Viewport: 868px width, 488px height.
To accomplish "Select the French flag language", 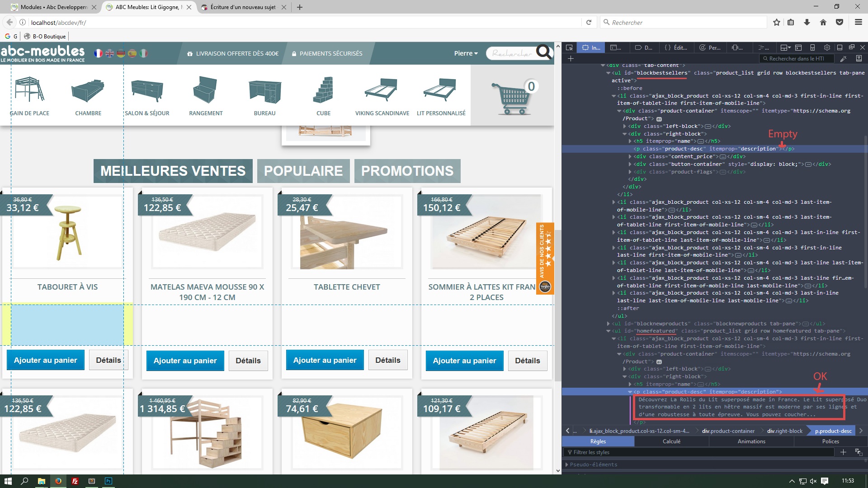I will [98, 53].
